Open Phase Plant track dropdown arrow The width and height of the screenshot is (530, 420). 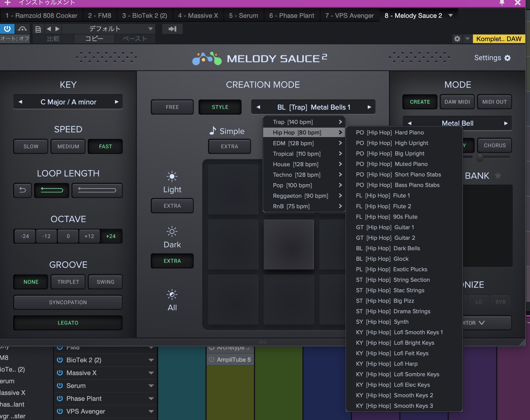[x=151, y=398]
